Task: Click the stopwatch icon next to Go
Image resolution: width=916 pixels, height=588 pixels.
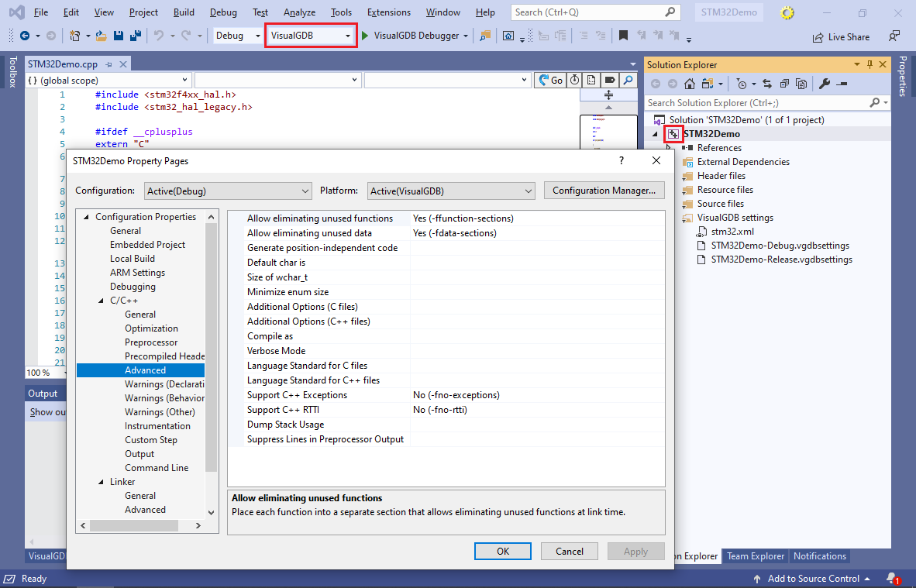Action: tap(575, 80)
